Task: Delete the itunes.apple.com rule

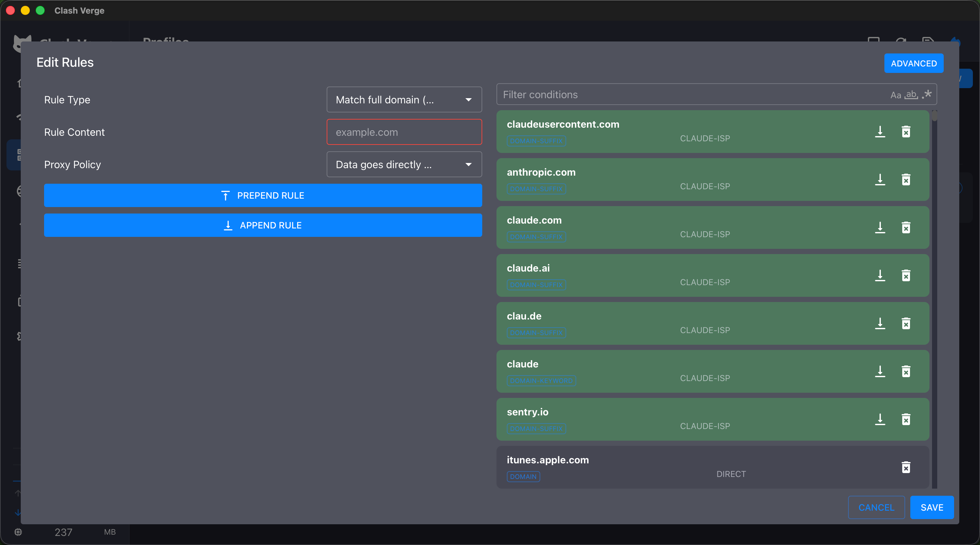Action: (x=906, y=467)
